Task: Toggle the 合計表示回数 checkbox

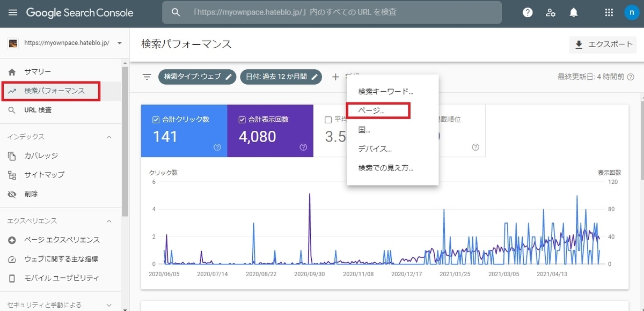Action: 242,120
